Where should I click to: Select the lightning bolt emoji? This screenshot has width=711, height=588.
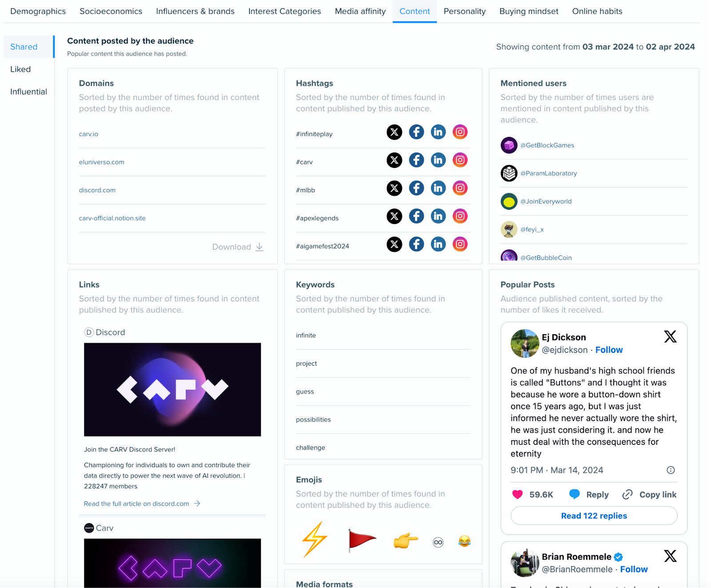(315, 539)
